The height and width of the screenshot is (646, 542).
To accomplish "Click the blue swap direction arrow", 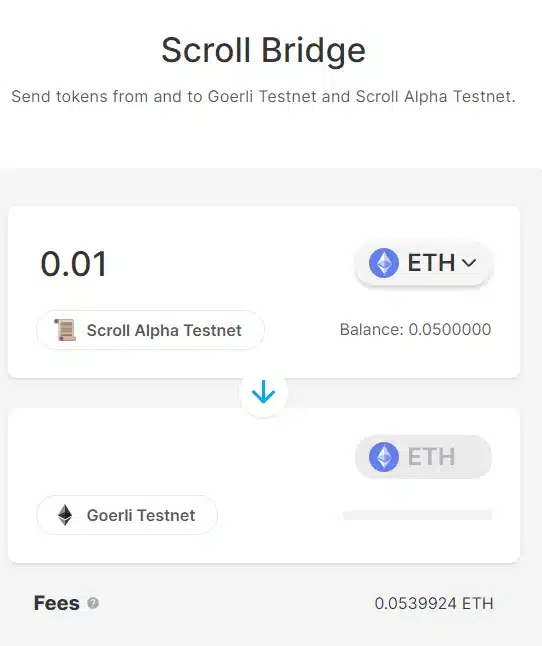I will (263, 392).
